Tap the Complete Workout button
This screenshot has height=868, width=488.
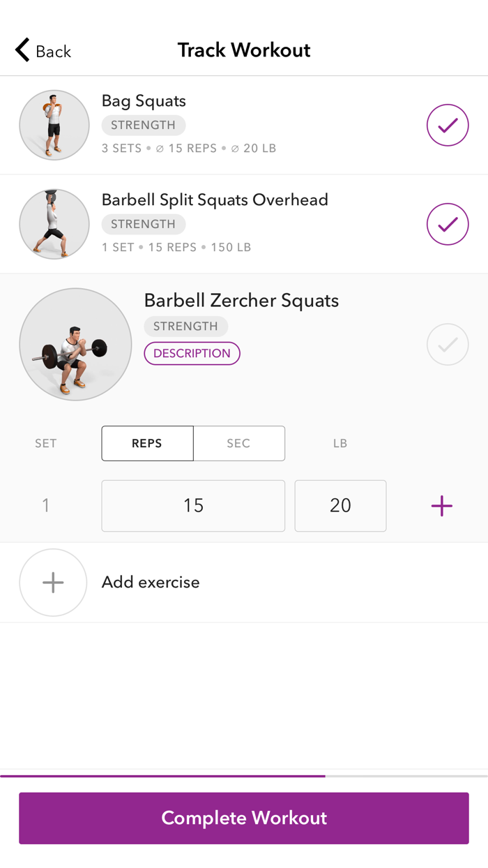[x=244, y=818]
